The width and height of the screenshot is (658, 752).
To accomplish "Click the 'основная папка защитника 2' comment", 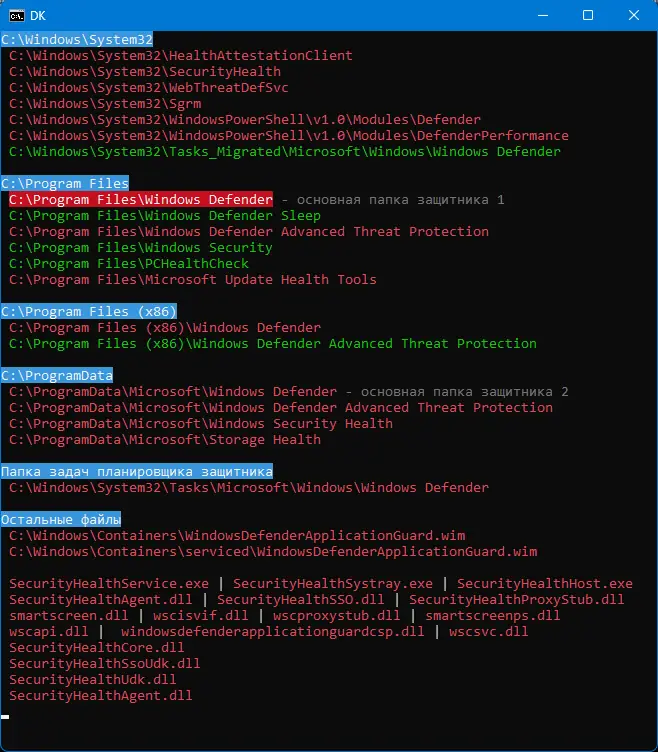I will [465, 391].
